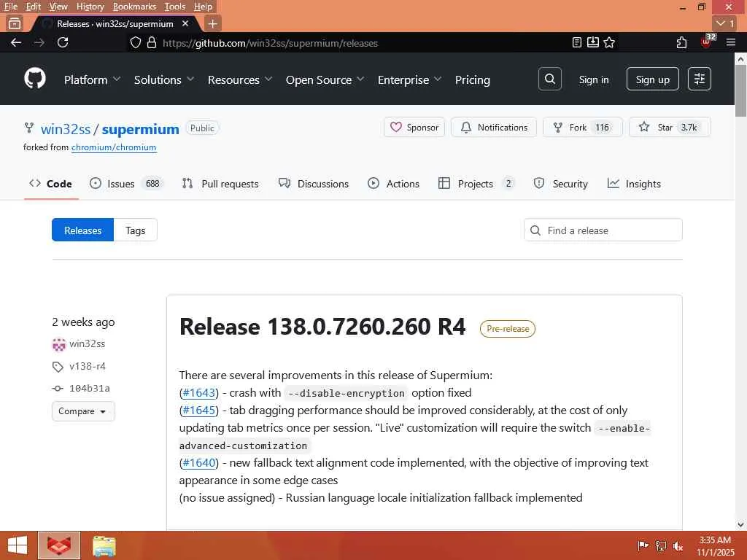
Task: Click the win32ss avatar icon
Action: tap(58, 344)
